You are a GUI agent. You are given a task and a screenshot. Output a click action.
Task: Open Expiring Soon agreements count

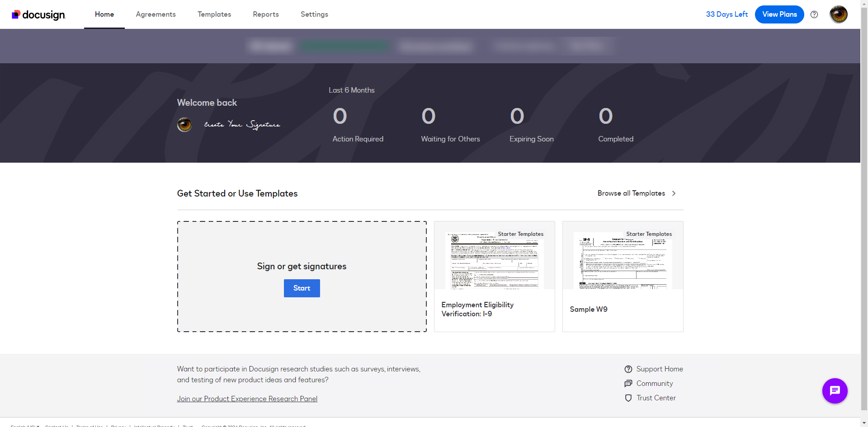pos(532,124)
